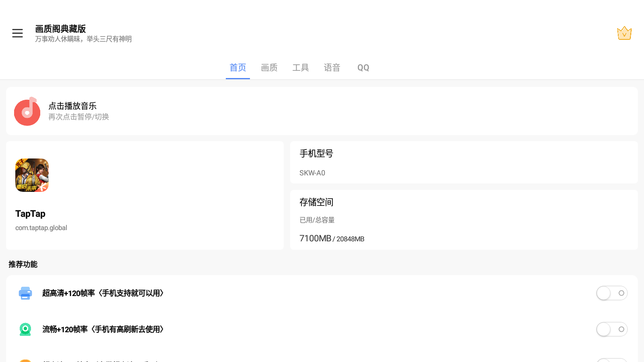Select the 存储空间 storage card

tap(464, 220)
